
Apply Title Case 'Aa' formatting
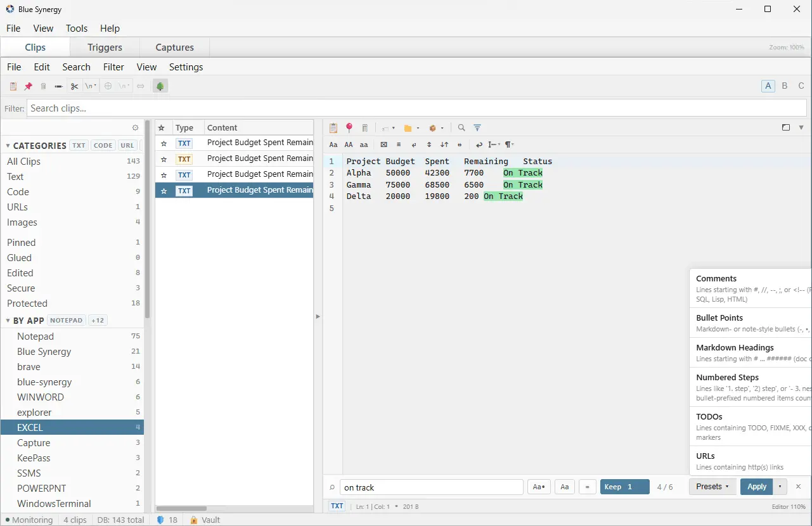(333, 144)
